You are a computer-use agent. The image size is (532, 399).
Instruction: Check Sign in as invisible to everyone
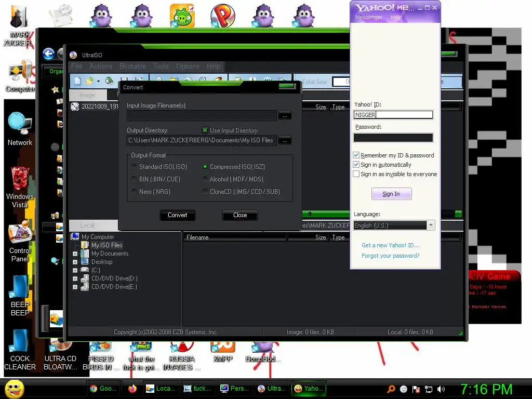click(x=356, y=174)
